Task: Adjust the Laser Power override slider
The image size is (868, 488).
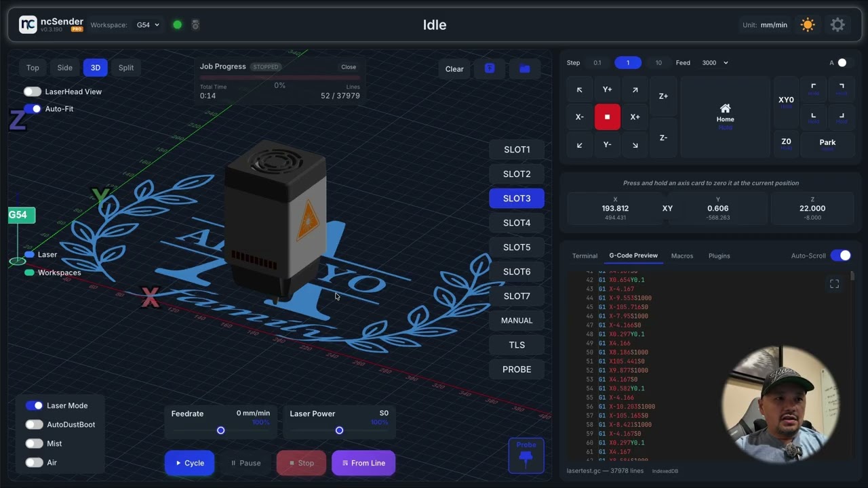Action: click(339, 430)
